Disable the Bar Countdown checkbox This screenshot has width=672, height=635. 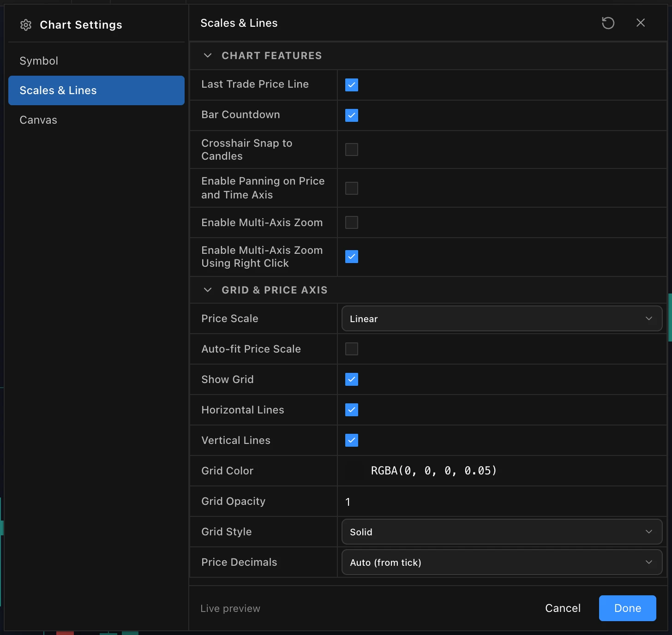352,115
